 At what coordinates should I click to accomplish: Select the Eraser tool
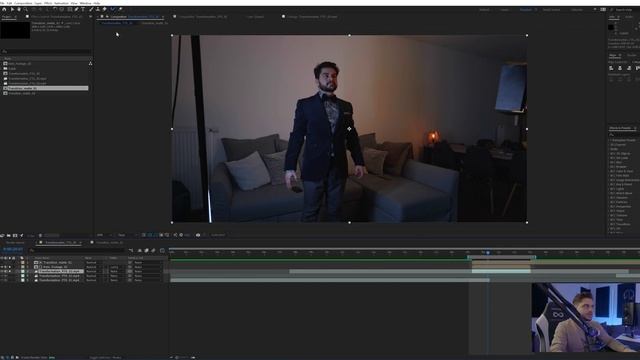tap(104, 9)
